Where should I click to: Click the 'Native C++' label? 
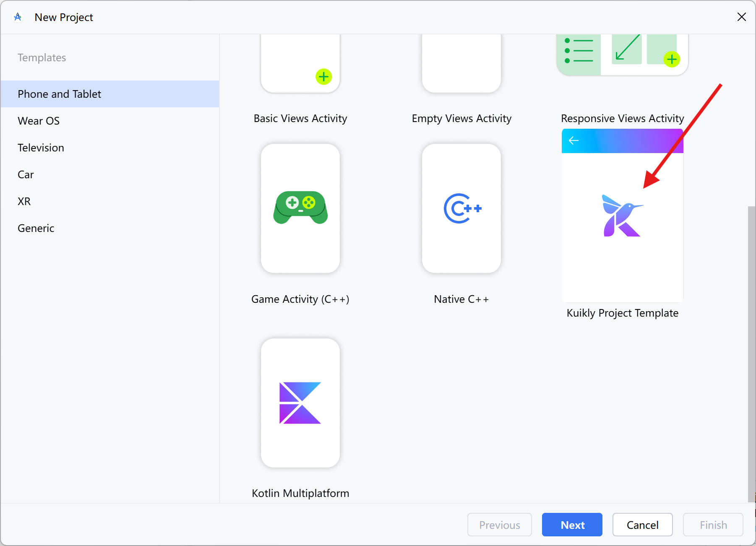click(x=461, y=299)
